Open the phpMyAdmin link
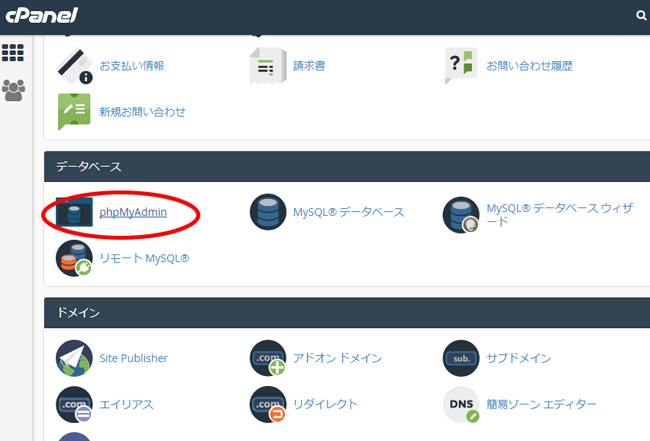The width and height of the screenshot is (650, 441). [x=133, y=212]
